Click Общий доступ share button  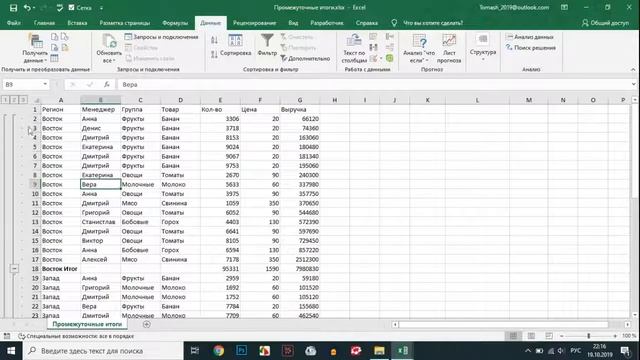(x=605, y=23)
